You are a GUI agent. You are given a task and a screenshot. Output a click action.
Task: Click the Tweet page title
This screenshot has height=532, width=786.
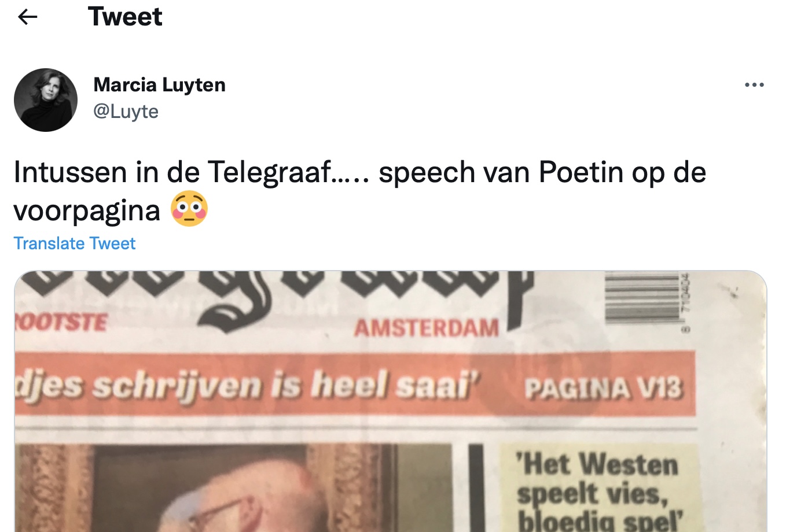[125, 17]
